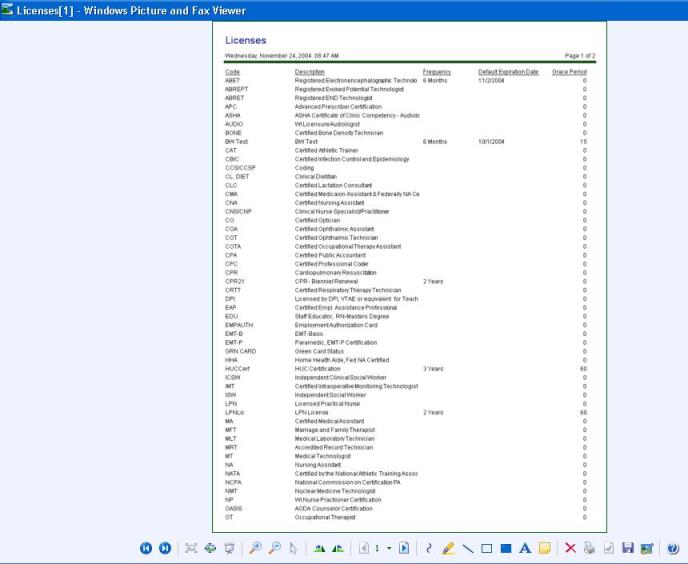Viewport: 688px width, 564px height.
Task: Go to the previous image
Action: [x=146, y=548]
